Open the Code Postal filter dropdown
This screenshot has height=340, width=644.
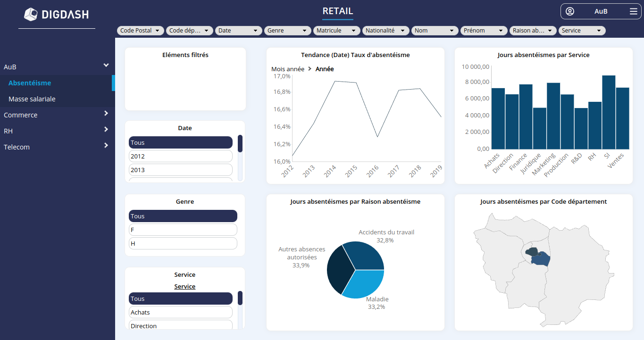(140, 30)
